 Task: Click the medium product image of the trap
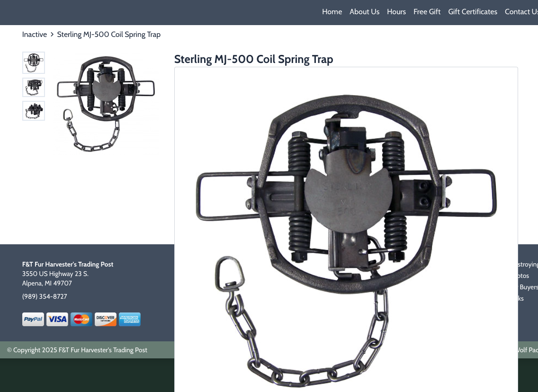[106, 102]
